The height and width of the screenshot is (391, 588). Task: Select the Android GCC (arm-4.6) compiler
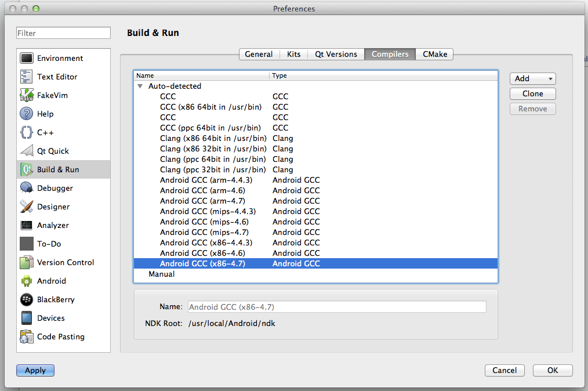(x=200, y=190)
